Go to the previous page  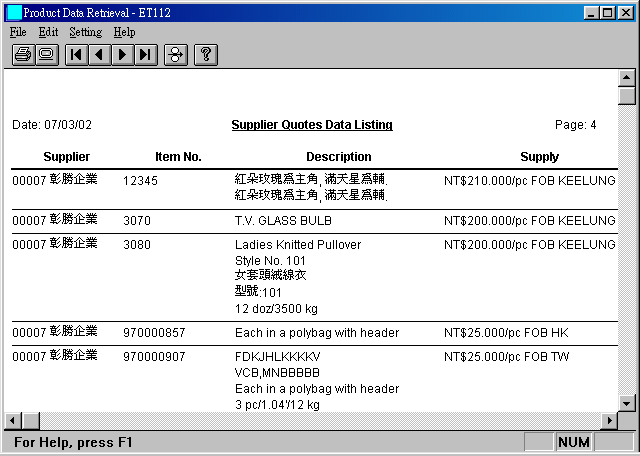coord(99,55)
